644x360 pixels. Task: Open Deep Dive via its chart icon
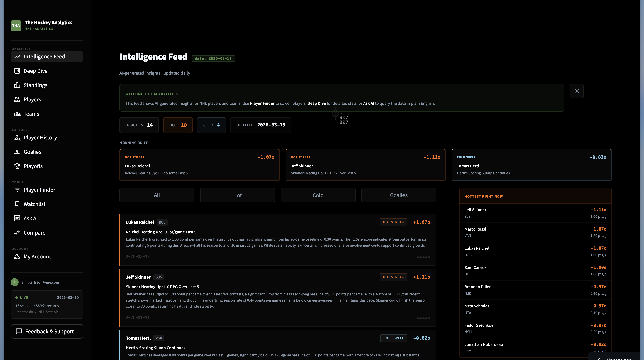pyautogui.click(x=17, y=71)
